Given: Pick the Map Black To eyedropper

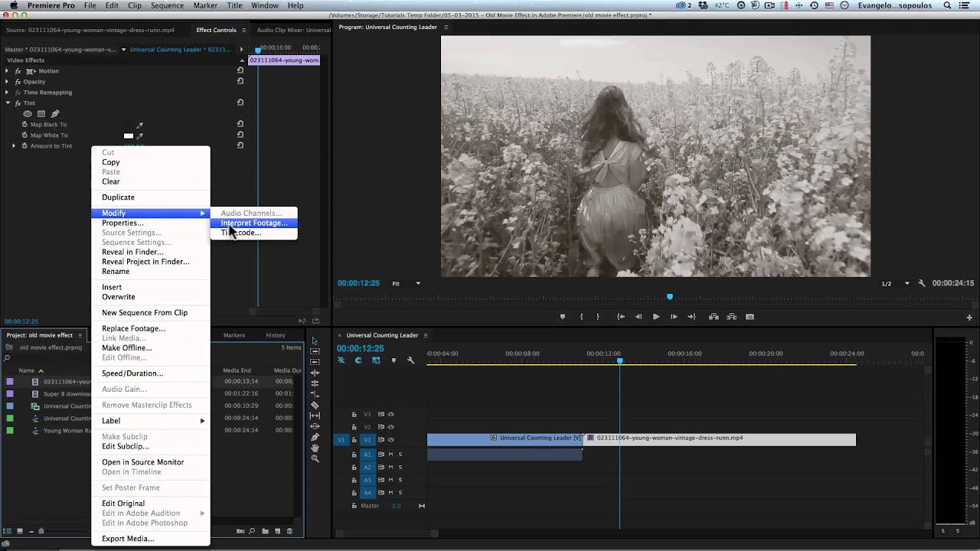Looking at the screenshot, I should [x=139, y=125].
